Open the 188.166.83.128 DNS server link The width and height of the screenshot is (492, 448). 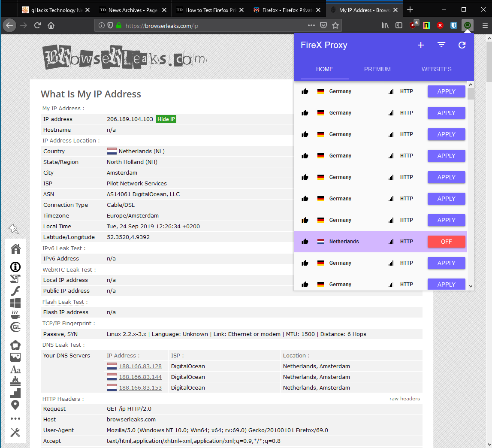pos(140,366)
